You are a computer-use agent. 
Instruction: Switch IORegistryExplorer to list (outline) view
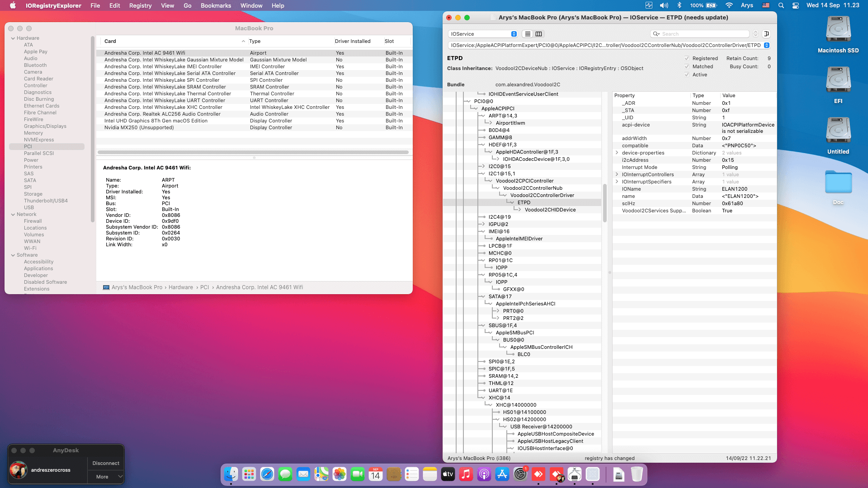pyautogui.click(x=527, y=34)
